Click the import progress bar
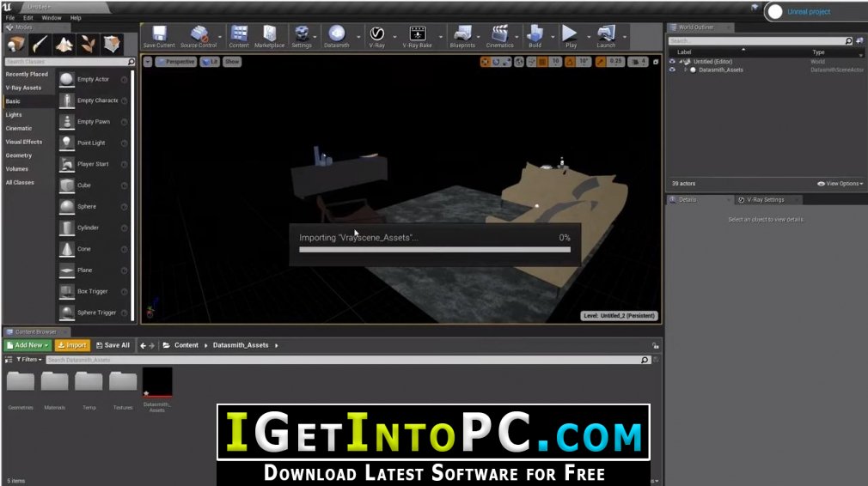 pos(435,250)
